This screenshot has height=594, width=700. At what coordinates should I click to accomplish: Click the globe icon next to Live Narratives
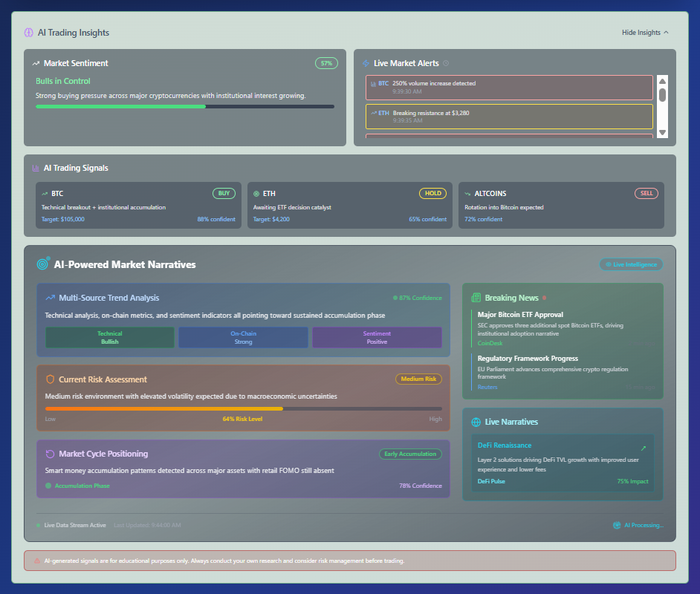476,422
